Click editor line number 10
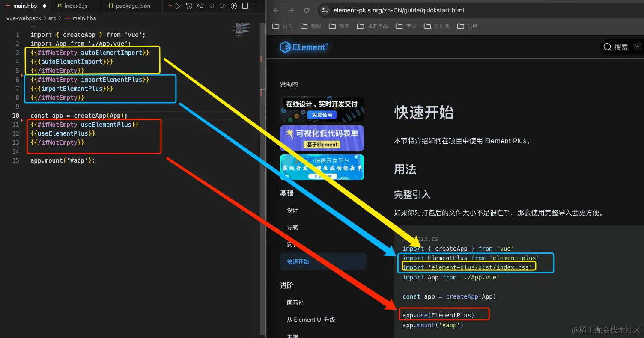The image size is (644, 338). pyautogui.click(x=16, y=116)
